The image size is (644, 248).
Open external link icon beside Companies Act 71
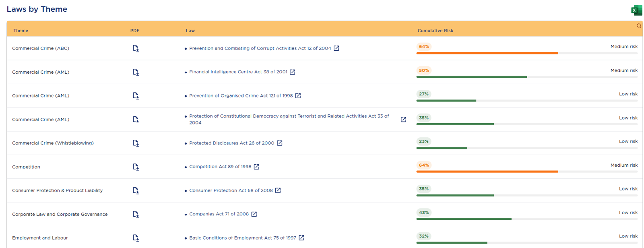coord(254,214)
